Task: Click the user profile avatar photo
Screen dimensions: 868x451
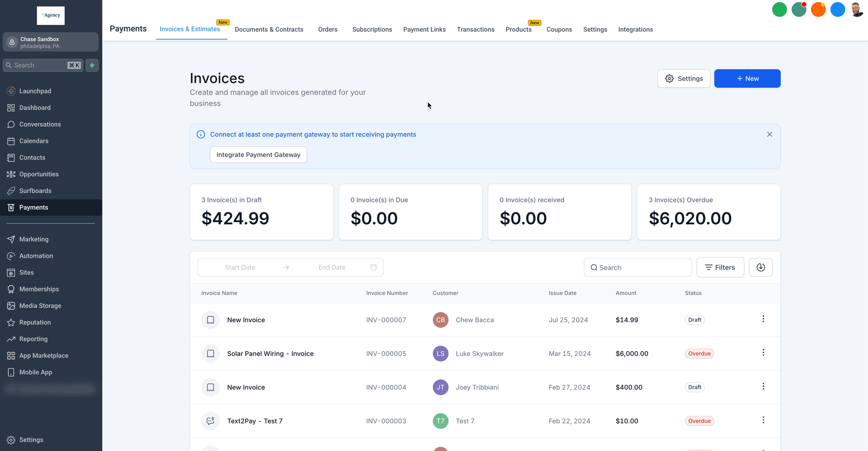Action: click(x=857, y=9)
